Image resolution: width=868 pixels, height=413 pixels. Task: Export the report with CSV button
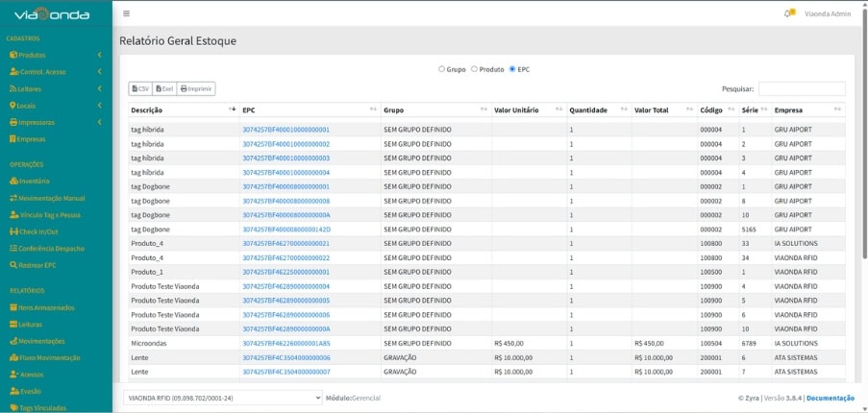[x=140, y=88]
